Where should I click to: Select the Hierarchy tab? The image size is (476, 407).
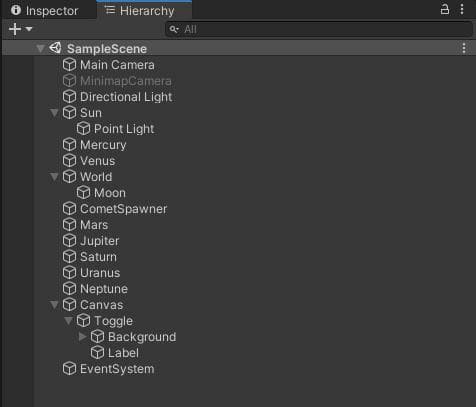point(144,10)
